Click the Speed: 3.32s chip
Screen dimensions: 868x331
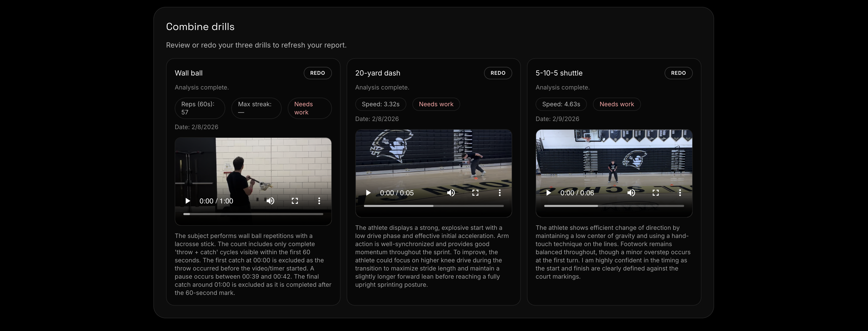tap(380, 104)
